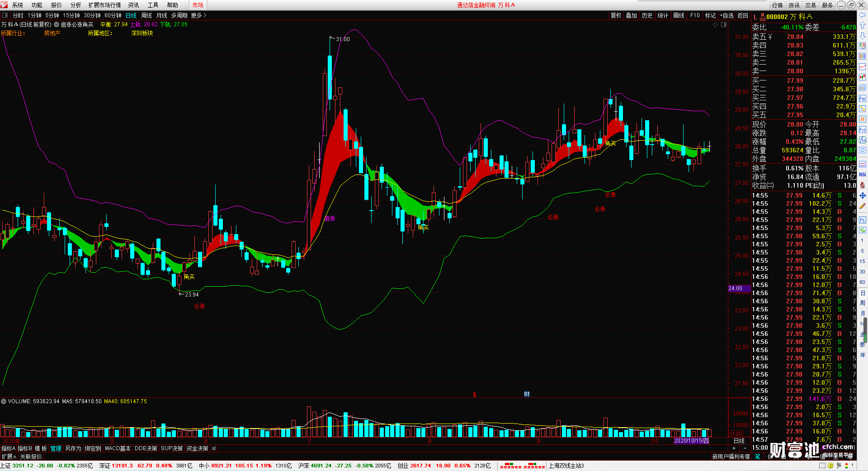Click the 返回 return button
Screen dimensions: 868x471
(x=743, y=15)
